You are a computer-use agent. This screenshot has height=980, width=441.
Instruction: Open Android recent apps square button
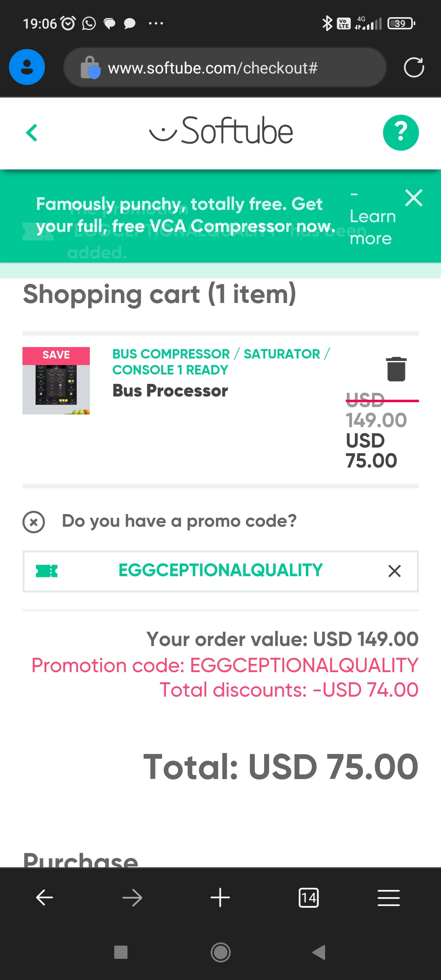(x=121, y=952)
